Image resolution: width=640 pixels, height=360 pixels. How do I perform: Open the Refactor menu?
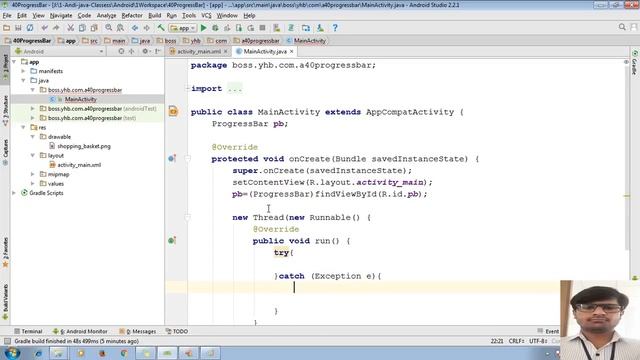[x=132, y=16]
